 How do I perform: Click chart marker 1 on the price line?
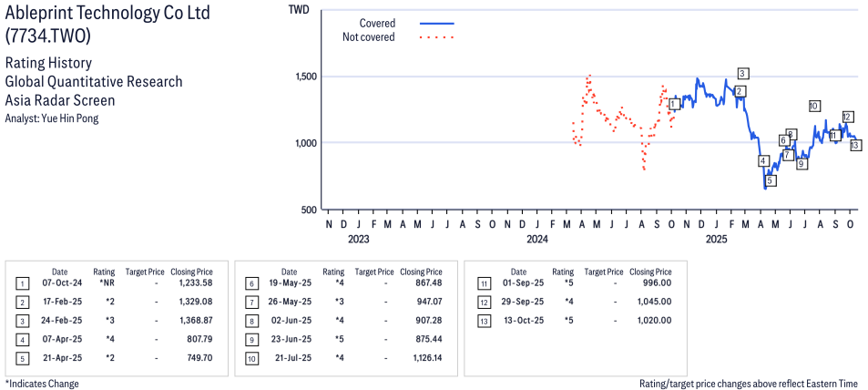pos(674,105)
